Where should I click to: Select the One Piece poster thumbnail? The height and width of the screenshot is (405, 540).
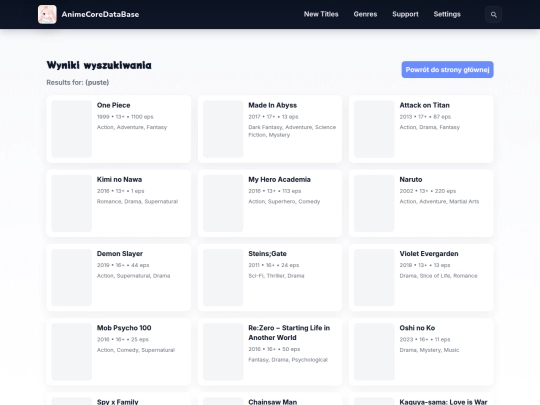tap(72, 129)
